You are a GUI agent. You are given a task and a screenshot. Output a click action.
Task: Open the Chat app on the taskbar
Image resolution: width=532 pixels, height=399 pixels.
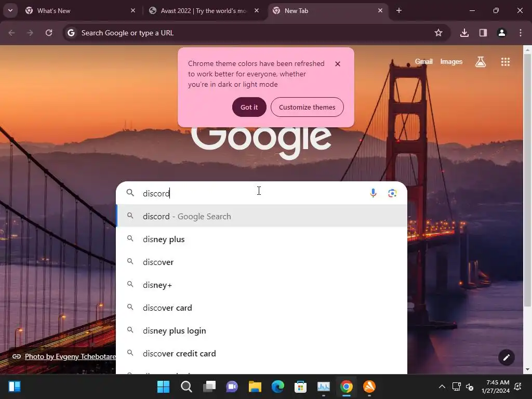coord(232,387)
